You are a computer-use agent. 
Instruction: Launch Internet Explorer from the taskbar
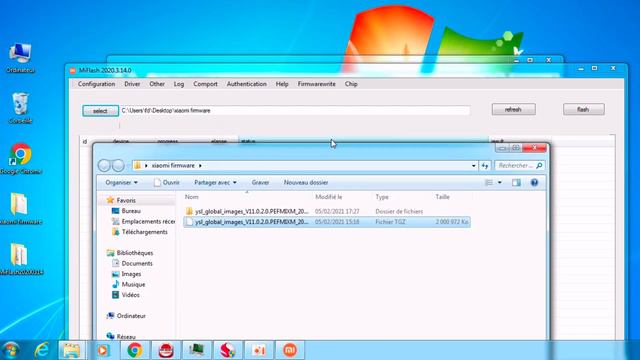(42, 350)
